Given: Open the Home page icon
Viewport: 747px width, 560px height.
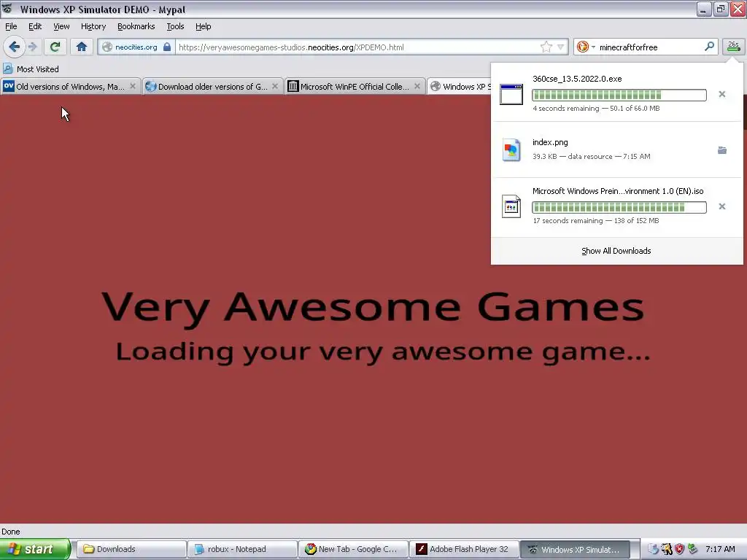Looking at the screenshot, I should pos(82,47).
